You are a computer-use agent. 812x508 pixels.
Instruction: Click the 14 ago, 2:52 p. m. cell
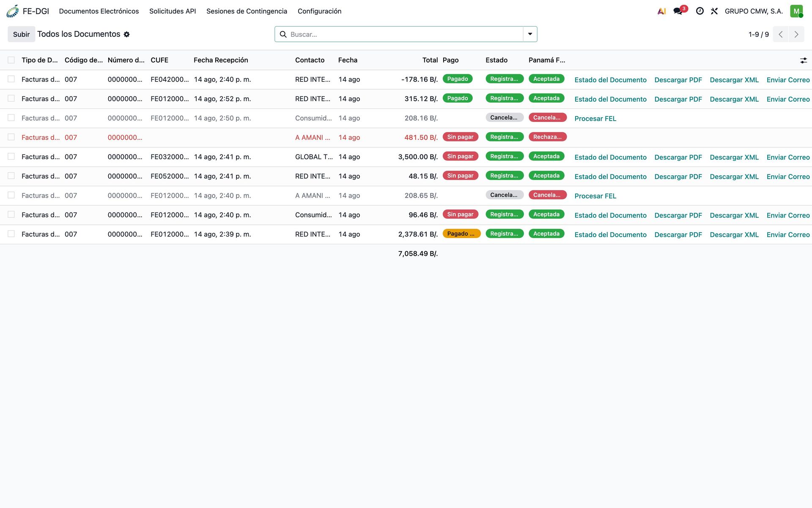tap(222, 99)
